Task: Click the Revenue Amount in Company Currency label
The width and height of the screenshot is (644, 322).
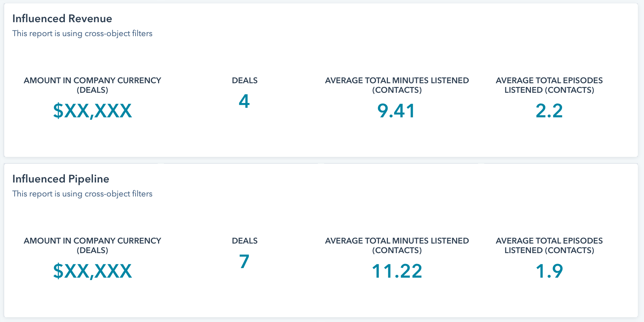Action: [93, 85]
